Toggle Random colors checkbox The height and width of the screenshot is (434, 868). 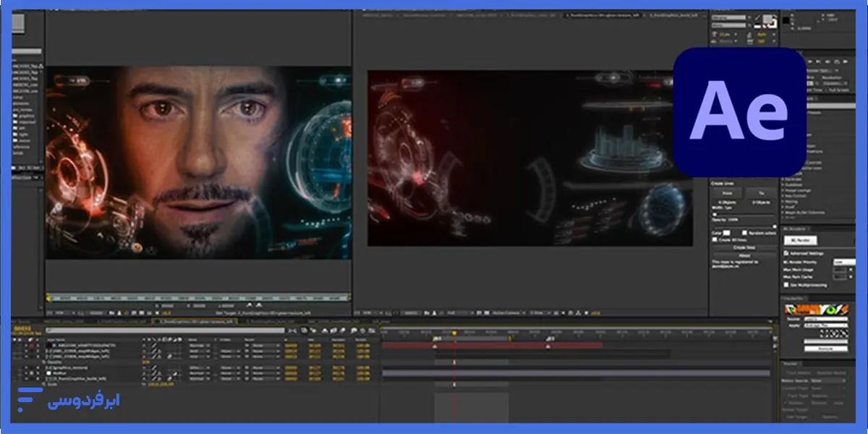tap(744, 233)
